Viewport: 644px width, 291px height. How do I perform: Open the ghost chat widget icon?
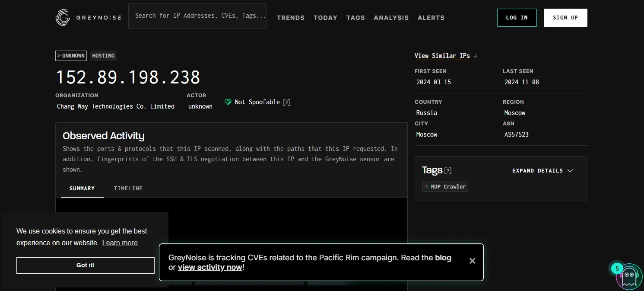point(629,276)
